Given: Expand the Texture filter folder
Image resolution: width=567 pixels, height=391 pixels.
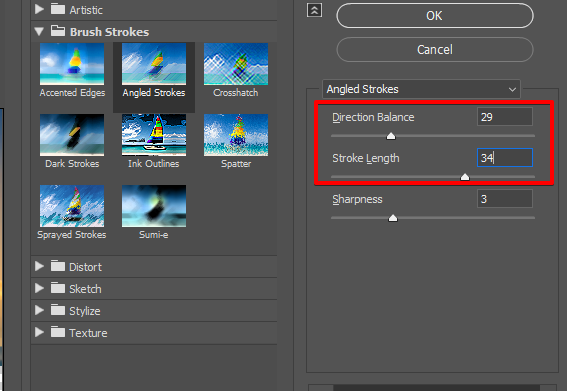Looking at the screenshot, I should (x=39, y=332).
